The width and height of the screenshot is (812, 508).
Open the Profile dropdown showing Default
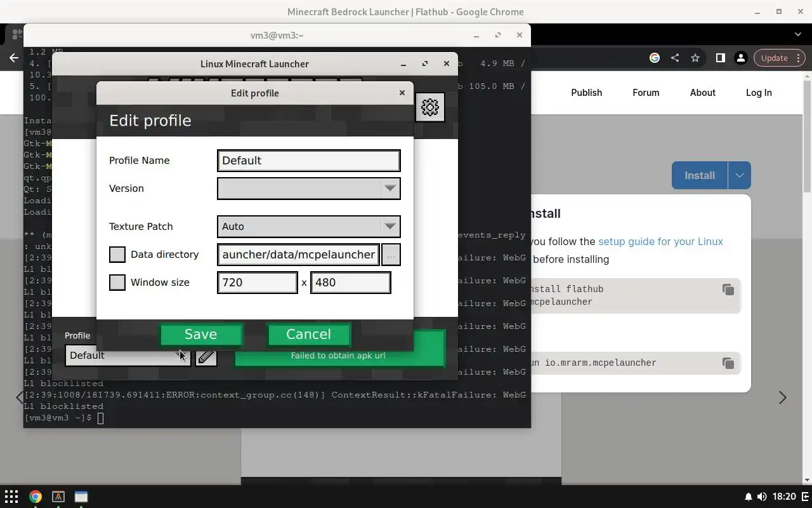[x=128, y=356]
